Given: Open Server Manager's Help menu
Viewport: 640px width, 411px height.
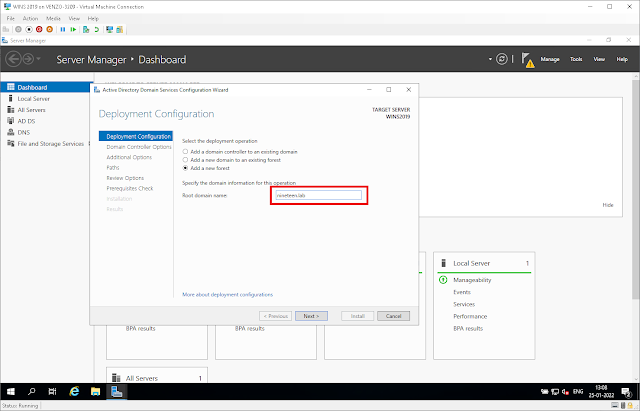Looking at the screenshot, I should [622, 59].
